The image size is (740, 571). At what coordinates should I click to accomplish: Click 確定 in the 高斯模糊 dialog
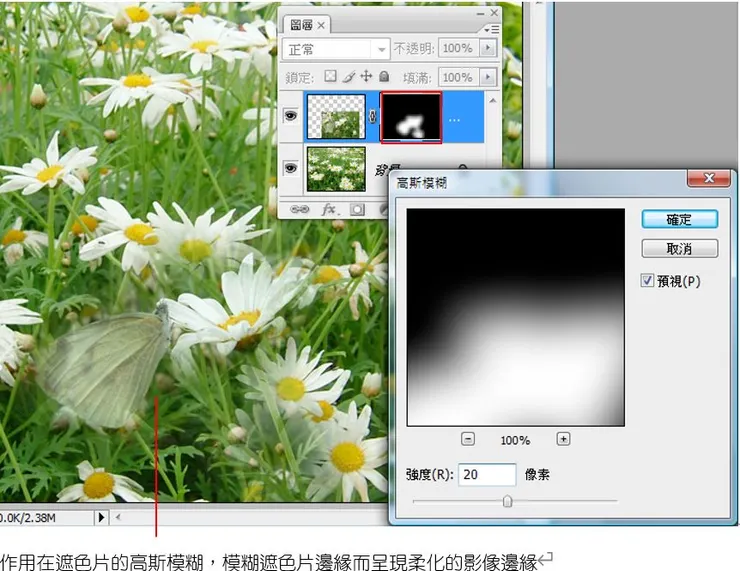(680, 219)
